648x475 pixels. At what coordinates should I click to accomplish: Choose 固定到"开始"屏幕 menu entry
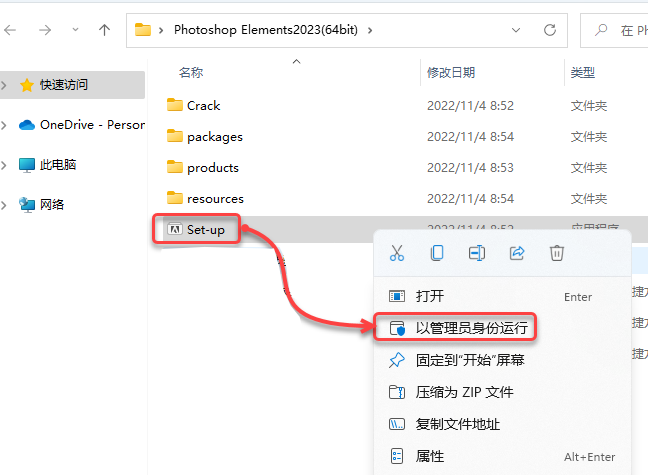pyautogui.click(x=502, y=360)
